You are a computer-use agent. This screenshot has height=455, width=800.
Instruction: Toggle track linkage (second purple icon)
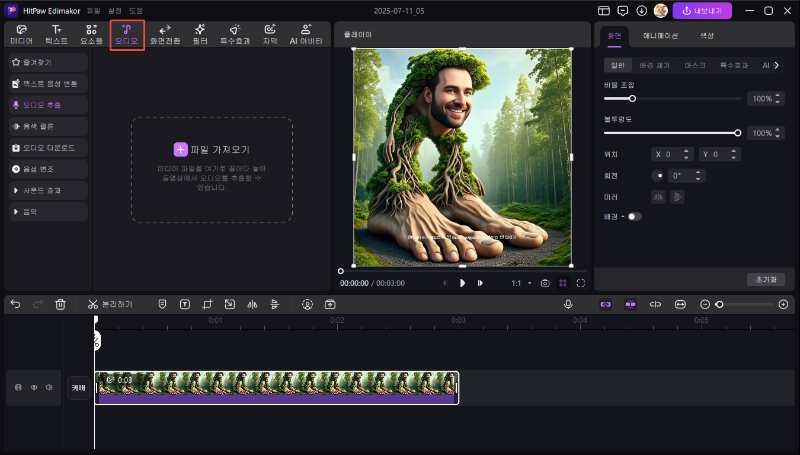631,305
